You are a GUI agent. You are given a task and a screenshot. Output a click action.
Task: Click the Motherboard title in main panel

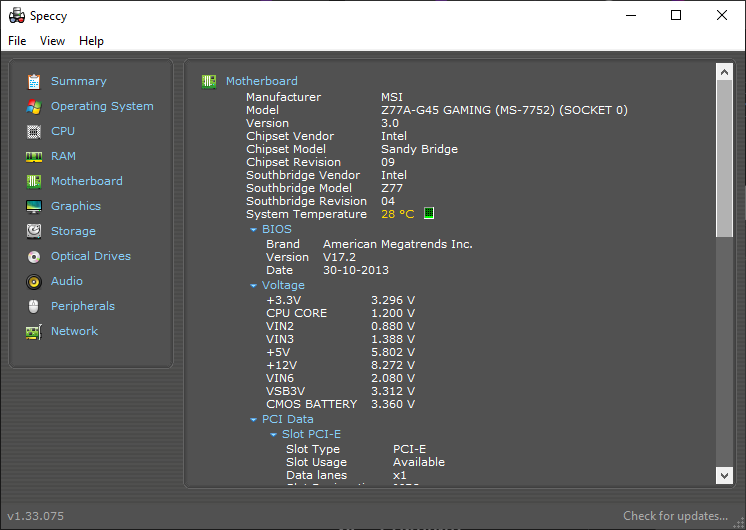pyautogui.click(x=262, y=81)
